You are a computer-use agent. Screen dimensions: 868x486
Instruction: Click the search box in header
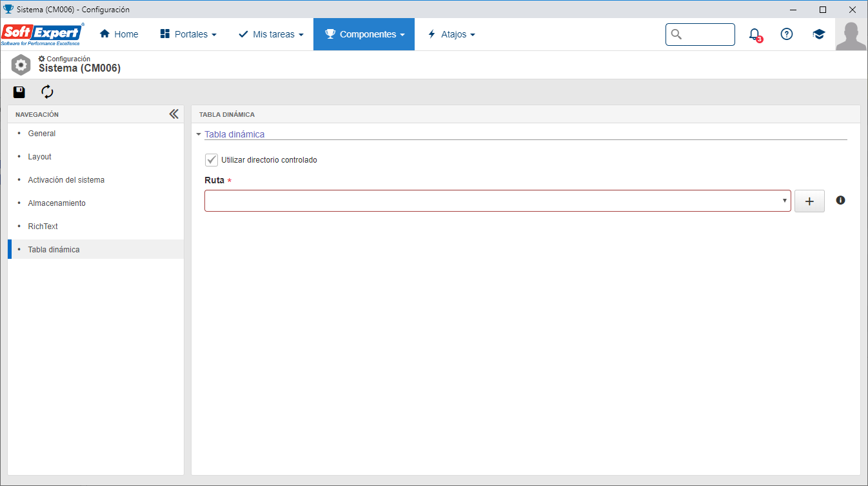[700, 35]
